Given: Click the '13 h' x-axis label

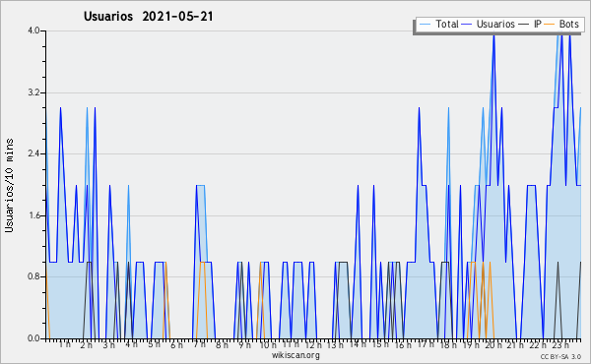Looking at the screenshot, I should [335, 345].
